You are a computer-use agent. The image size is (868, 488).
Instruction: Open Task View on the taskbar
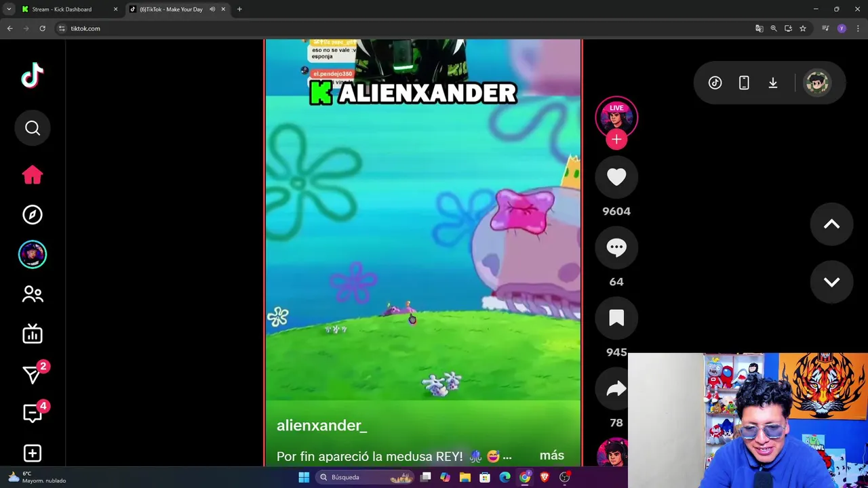[x=425, y=477]
